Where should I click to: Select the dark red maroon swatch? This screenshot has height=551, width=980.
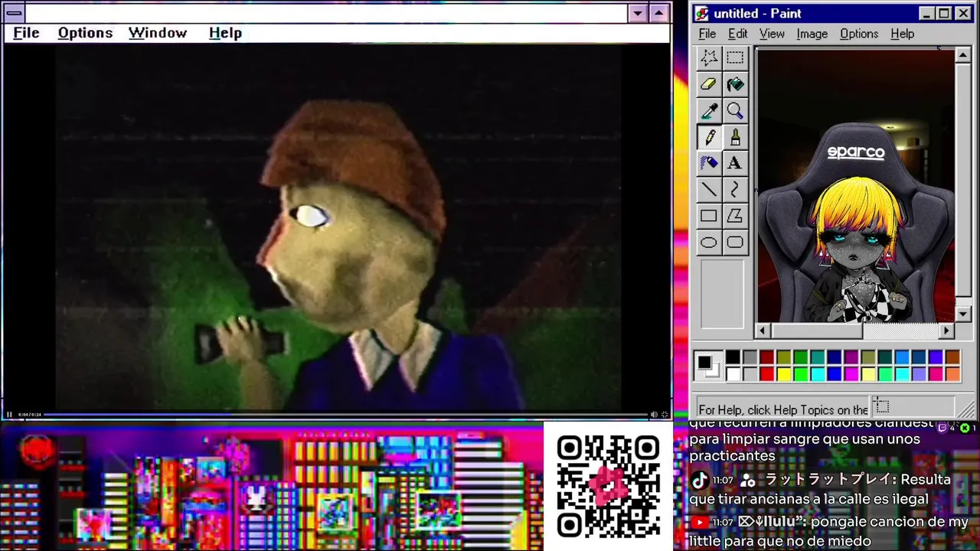[x=766, y=357]
